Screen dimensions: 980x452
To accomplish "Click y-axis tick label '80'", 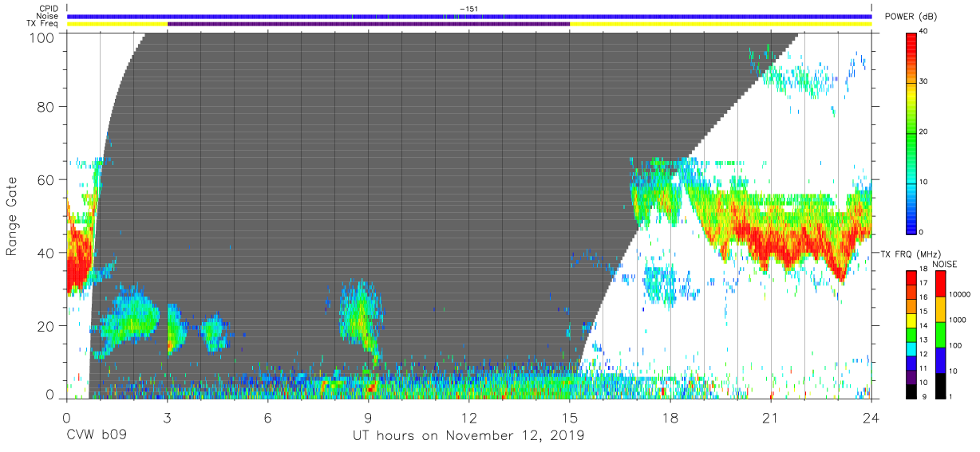I will click(46, 106).
